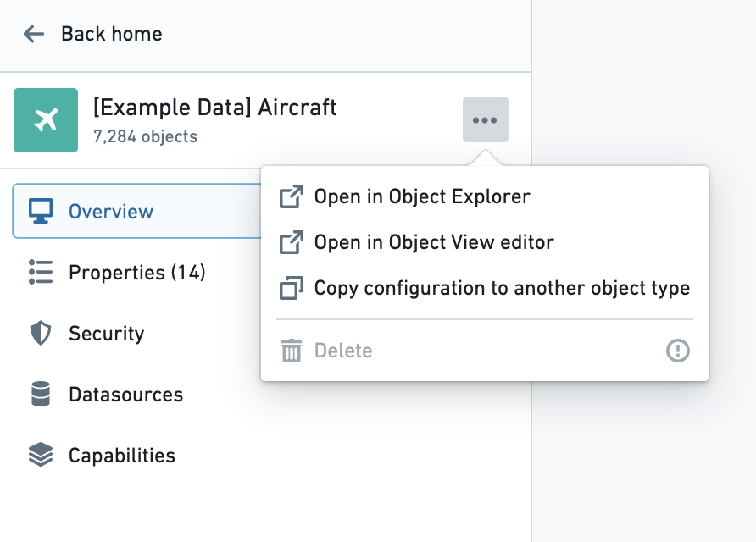This screenshot has height=542, width=756.
Task: Click the Properties list icon
Action: [x=41, y=272]
